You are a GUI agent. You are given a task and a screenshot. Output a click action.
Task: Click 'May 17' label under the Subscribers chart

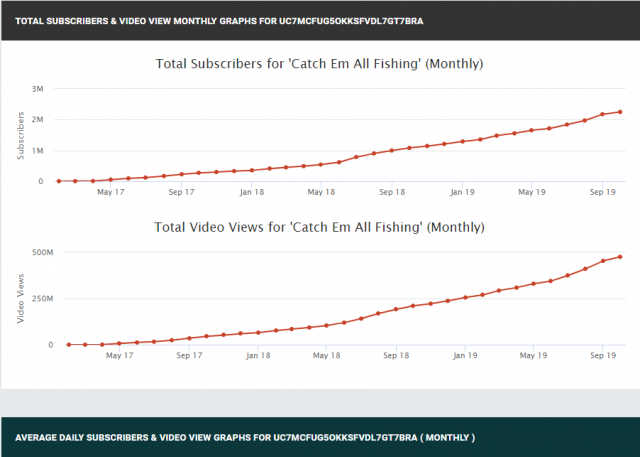click(x=111, y=192)
